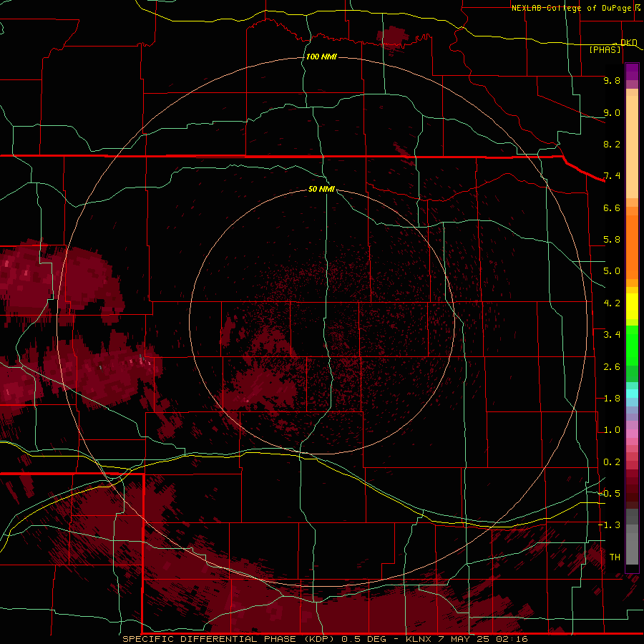Click the 0.2 value on the color scale
The width and height of the screenshot is (644, 644).
(x=612, y=462)
